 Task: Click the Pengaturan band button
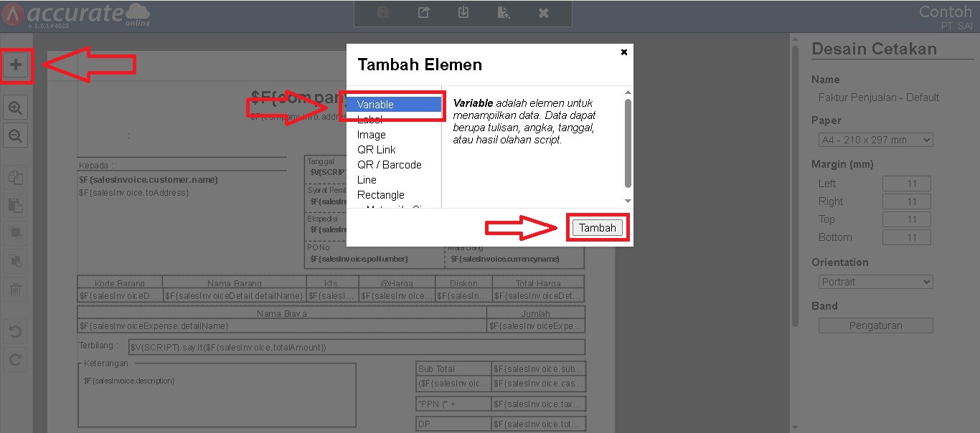[875, 325]
